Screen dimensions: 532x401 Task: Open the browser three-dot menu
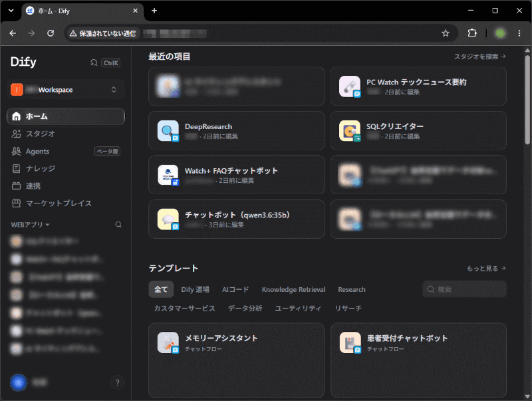coord(519,33)
